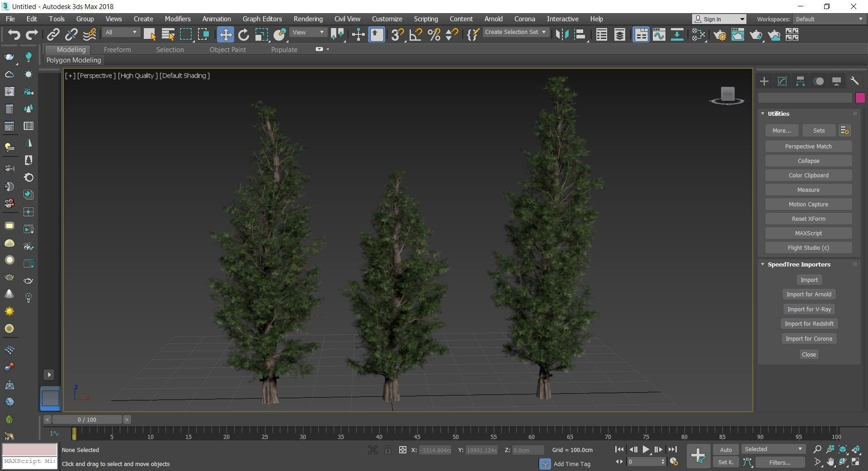The image size is (868, 471).
Task: Open the Modify command panel tab
Action: click(782, 81)
